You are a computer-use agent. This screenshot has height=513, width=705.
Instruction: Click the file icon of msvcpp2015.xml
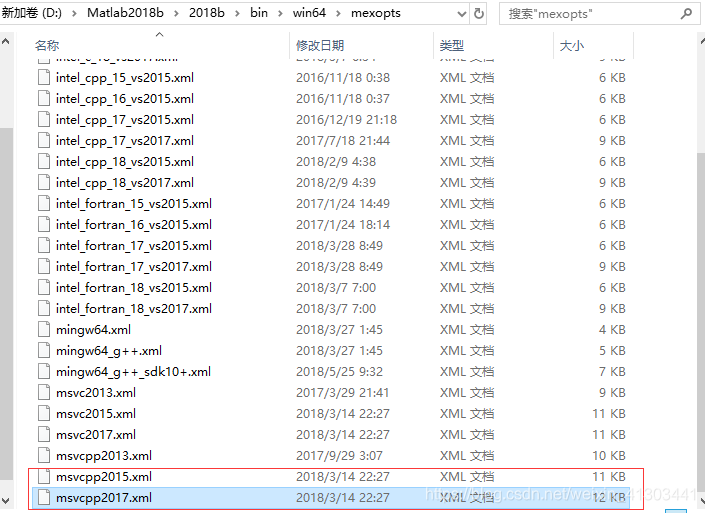(x=44, y=477)
